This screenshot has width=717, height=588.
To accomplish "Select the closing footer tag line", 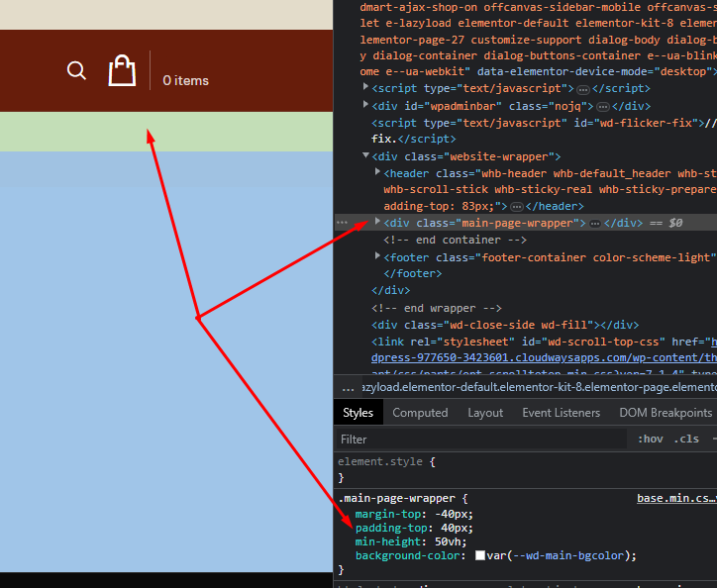I will 412,273.
